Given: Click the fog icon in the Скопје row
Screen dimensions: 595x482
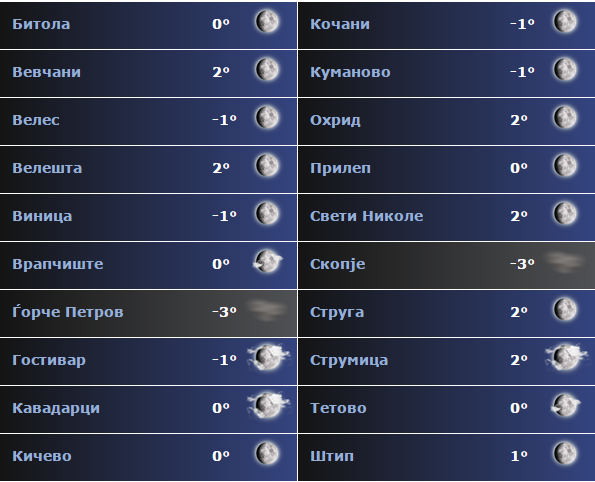Looking at the screenshot, I should pos(565,262).
